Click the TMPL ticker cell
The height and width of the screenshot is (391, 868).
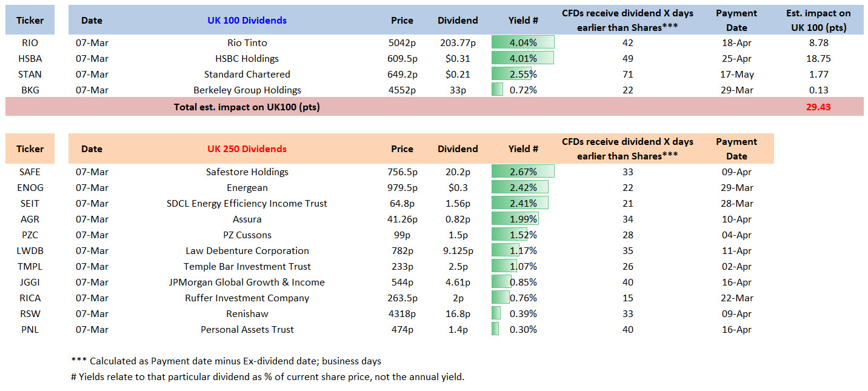[30, 266]
